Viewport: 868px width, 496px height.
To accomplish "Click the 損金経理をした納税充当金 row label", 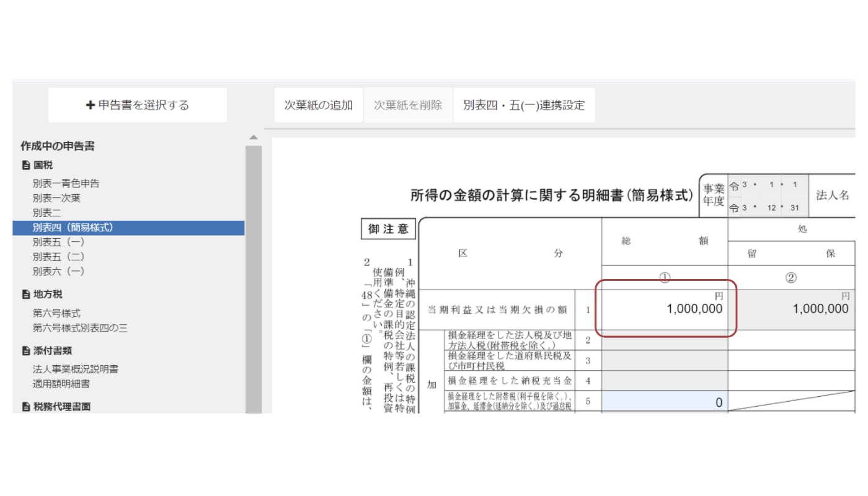I will [510, 380].
